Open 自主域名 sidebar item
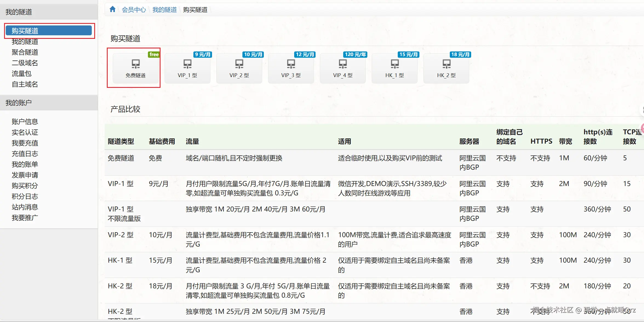 point(25,84)
